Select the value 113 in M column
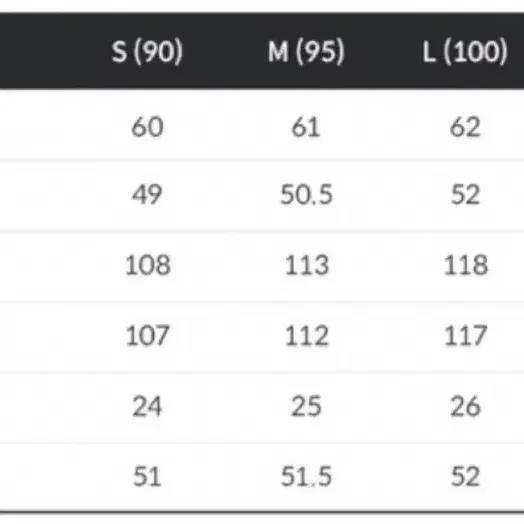This screenshot has height=524, width=524. pos(306,265)
